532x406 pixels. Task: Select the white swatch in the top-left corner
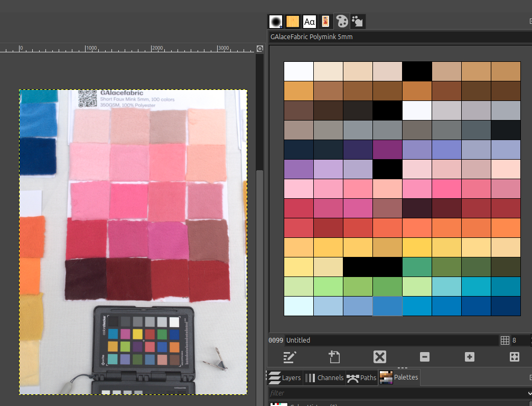pos(298,71)
